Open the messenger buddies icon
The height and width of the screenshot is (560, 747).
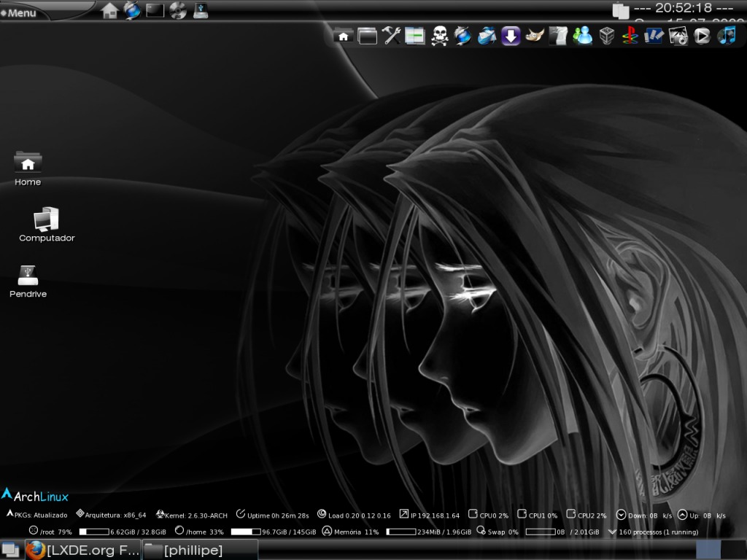point(582,36)
